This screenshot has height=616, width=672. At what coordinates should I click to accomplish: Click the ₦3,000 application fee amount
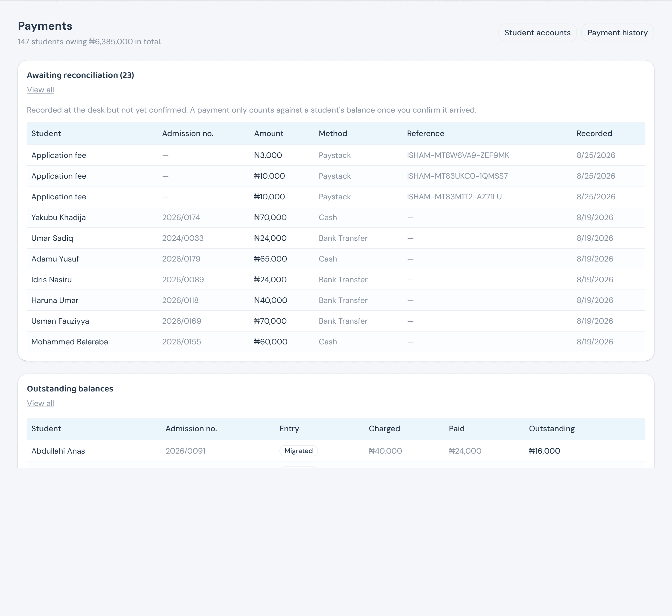tap(268, 155)
